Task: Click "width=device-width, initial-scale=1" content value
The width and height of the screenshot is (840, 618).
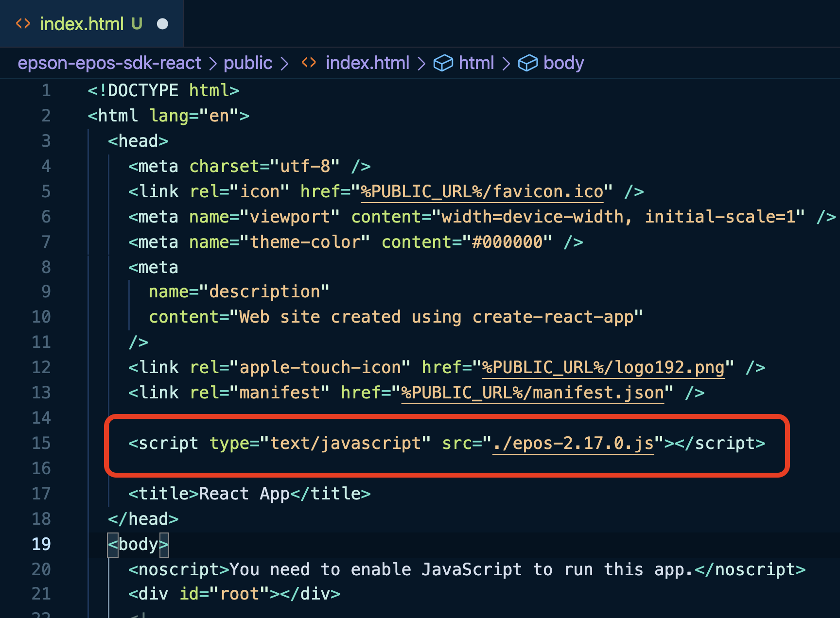Action: tap(618, 217)
